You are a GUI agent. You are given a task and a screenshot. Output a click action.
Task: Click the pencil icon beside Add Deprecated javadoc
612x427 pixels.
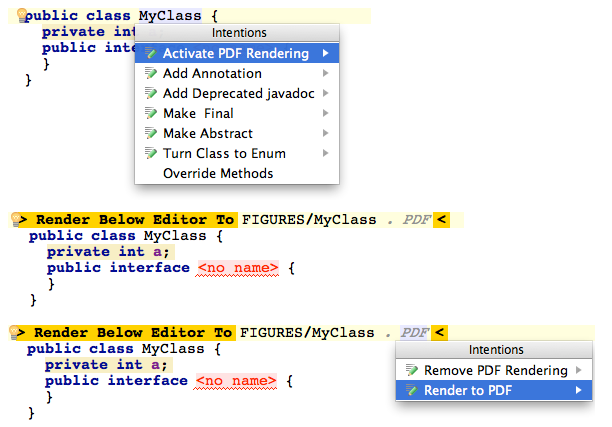[x=151, y=93]
